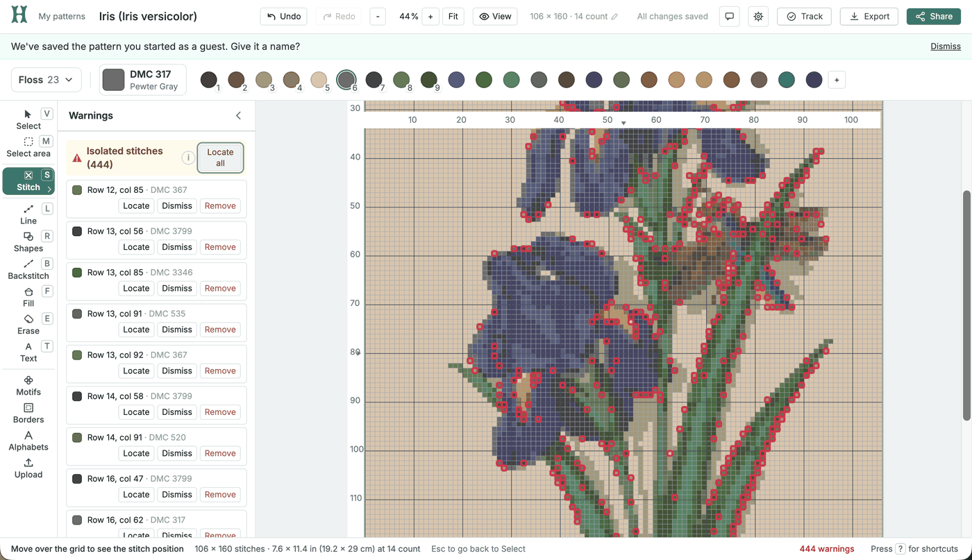Viewport: 972px width, 560px height.
Task: Expand the Stitch tool options chevron
Action: pyautogui.click(x=49, y=189)
